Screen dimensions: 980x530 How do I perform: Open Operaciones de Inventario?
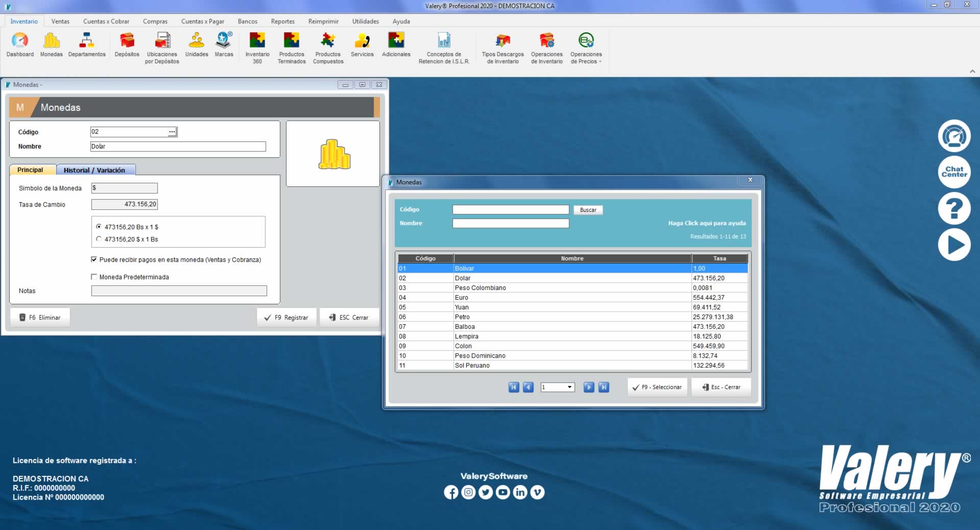click(x=546, y=48)
